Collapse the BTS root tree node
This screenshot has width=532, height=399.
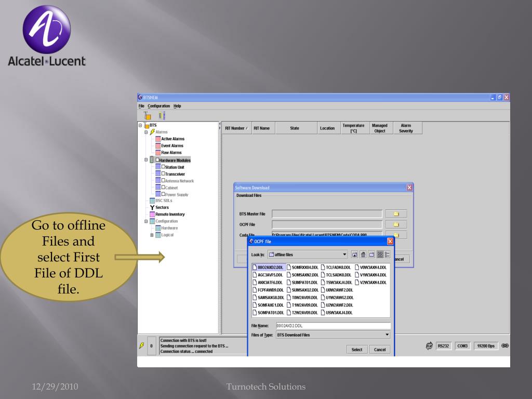point(140,125)
